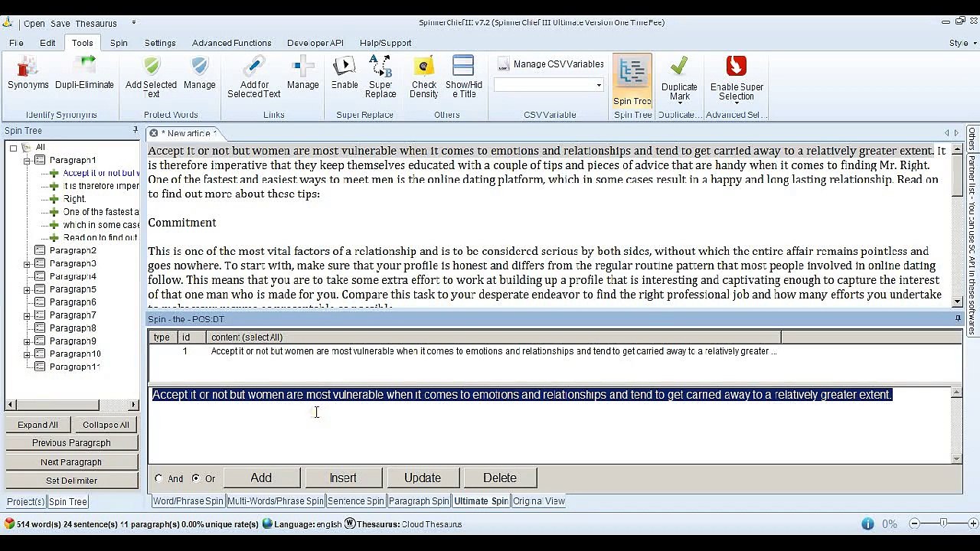Open the Help/Support tab
The height and width of the screenshot is (551, 980).
(385, 43)
